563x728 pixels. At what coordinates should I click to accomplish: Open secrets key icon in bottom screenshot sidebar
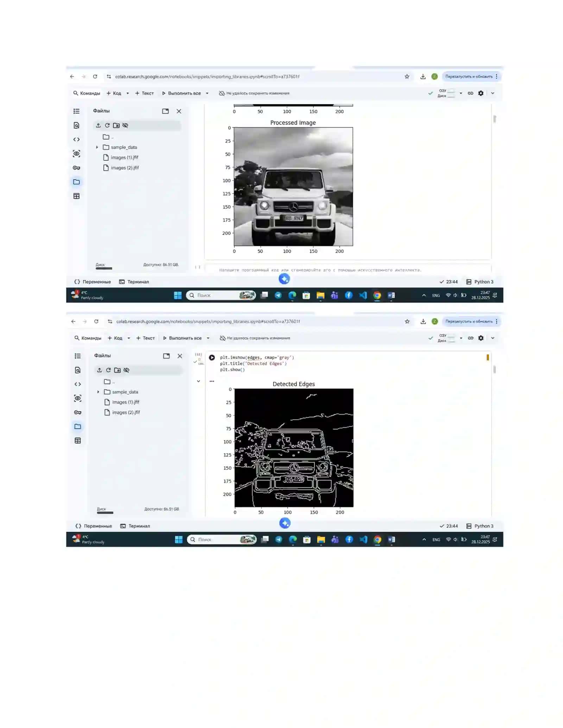click(78, 412)
